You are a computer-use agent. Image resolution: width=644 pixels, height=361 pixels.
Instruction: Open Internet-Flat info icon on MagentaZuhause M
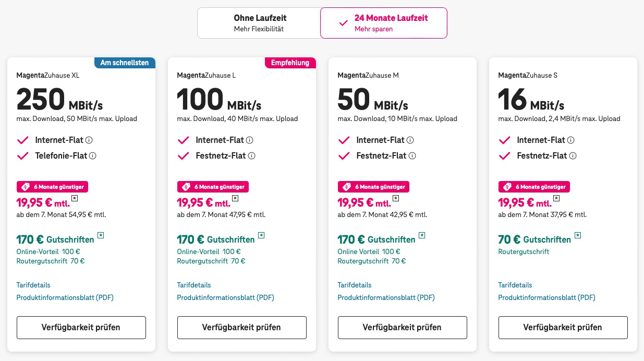point(410,140)
